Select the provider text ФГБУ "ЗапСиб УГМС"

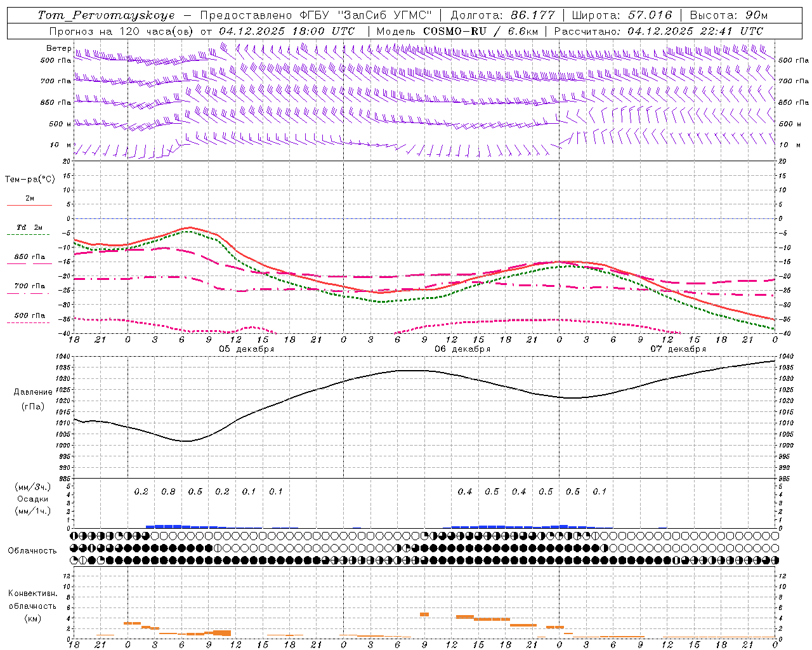tap(365, 15)
